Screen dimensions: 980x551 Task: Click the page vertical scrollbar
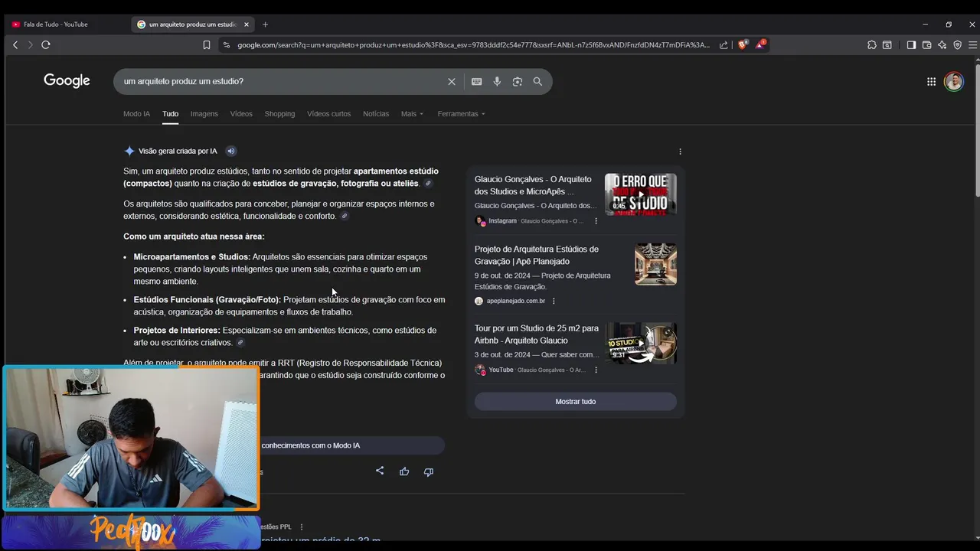click(x=976, y=130)
